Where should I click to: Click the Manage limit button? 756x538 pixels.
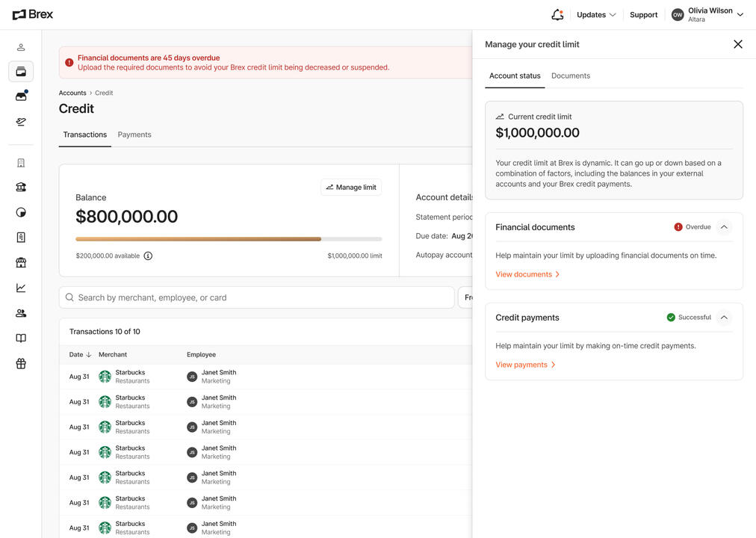point(351,188)
